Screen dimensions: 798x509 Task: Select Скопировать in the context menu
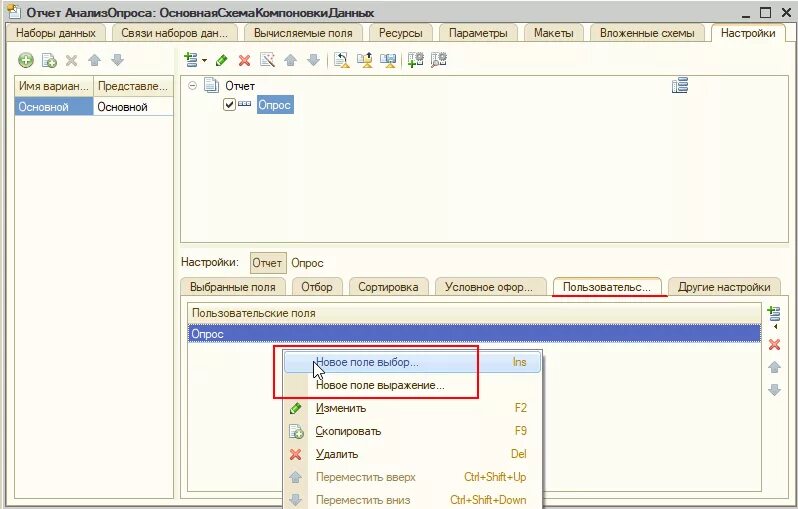coord(412,431)
